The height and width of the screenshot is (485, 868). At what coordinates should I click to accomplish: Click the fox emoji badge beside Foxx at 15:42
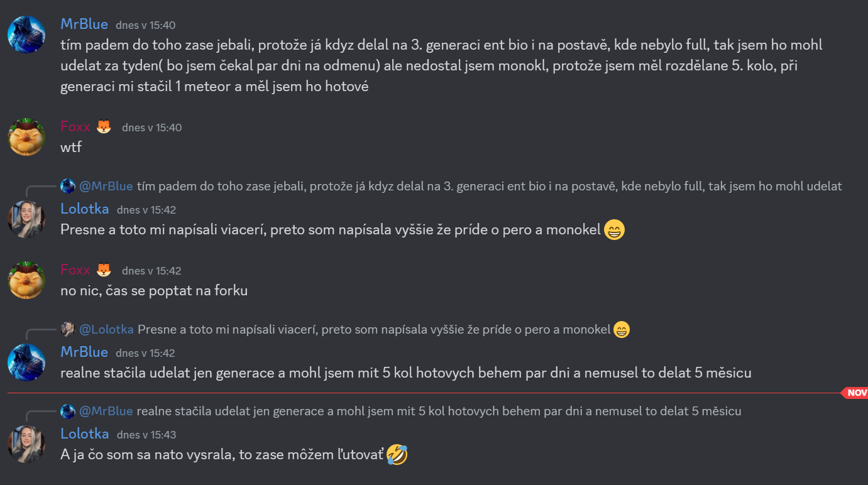coord(104,270)
